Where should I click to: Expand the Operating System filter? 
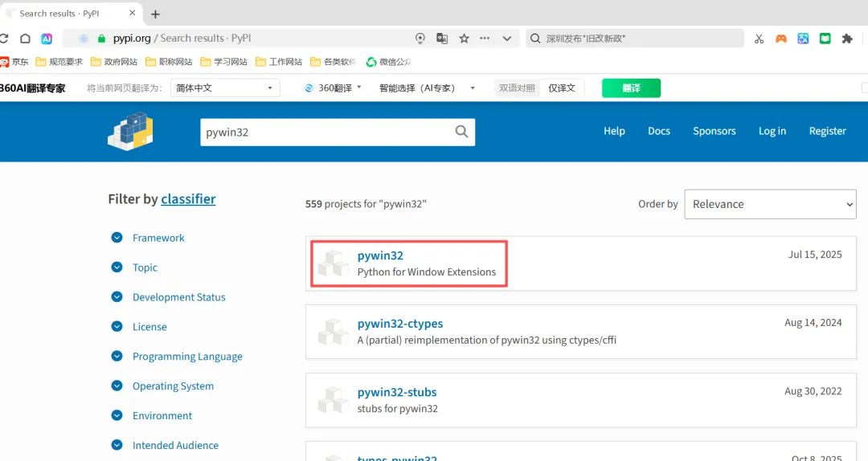tap(162, 386)
